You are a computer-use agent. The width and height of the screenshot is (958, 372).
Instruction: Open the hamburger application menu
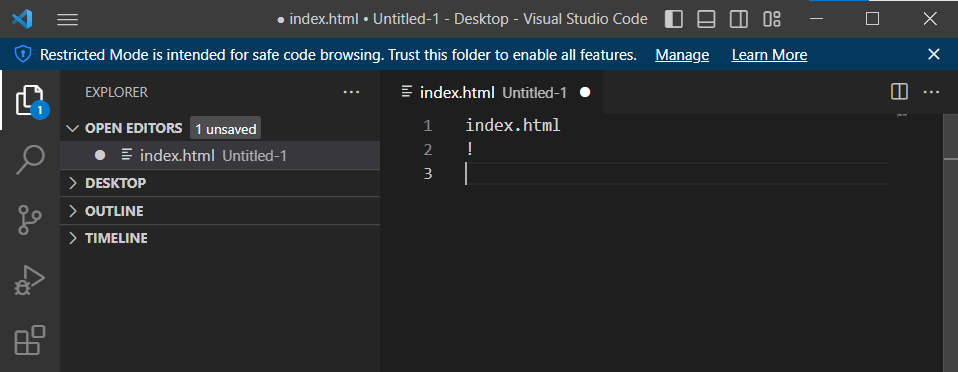pos(67,20)
